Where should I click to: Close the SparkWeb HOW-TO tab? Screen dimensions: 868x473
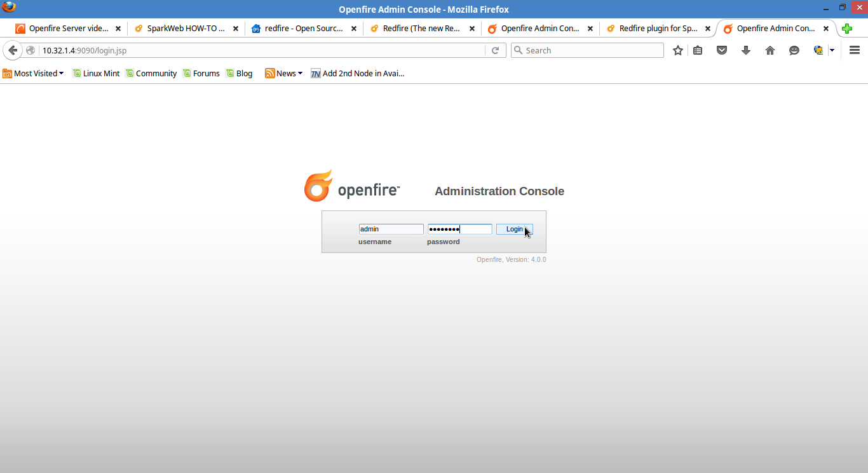(236, 29)
